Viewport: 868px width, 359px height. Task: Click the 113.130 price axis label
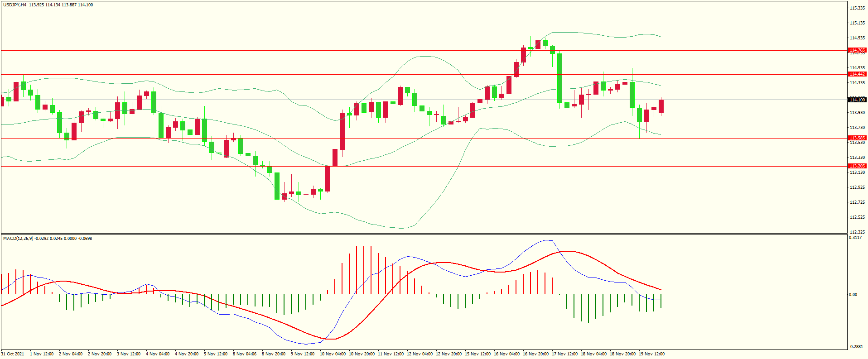coord(858,172)
